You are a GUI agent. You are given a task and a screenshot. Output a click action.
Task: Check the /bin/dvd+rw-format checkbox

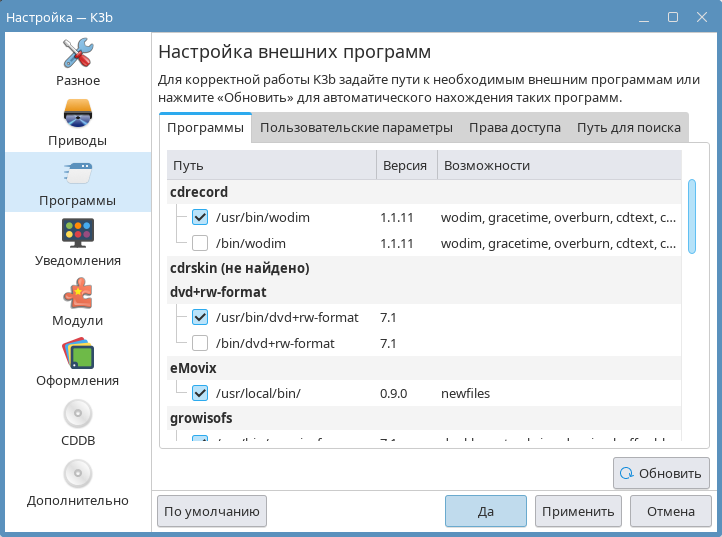199,343
